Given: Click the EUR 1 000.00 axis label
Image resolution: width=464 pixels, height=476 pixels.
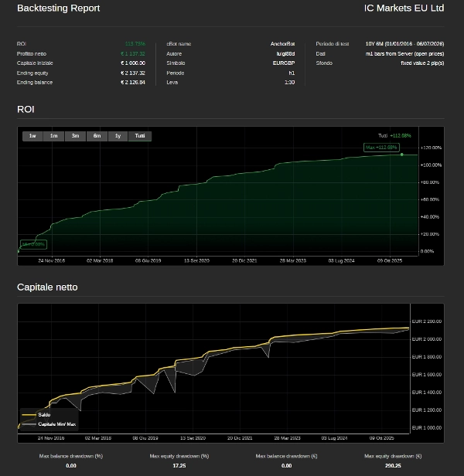Looking at the screenshot, I should (427, 428).
